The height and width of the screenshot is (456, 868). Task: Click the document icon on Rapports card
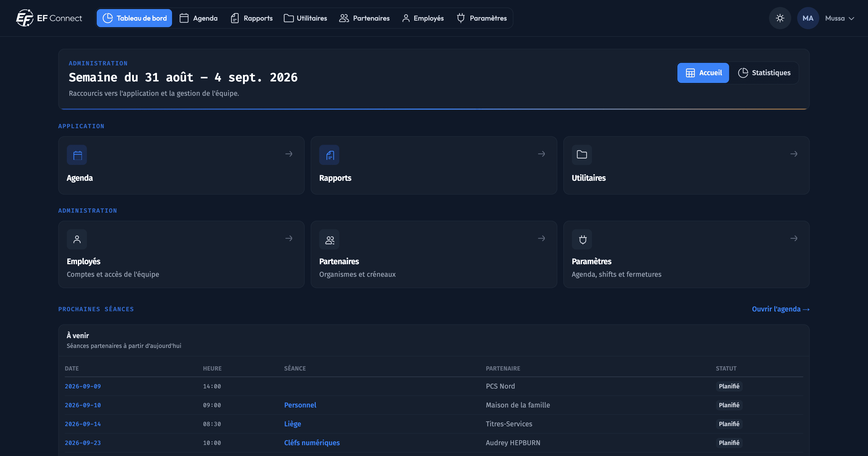point(329,155)
